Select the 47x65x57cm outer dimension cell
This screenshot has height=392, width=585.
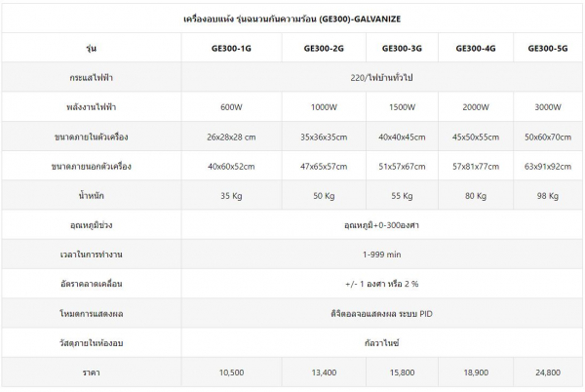[x=324, y=167]
